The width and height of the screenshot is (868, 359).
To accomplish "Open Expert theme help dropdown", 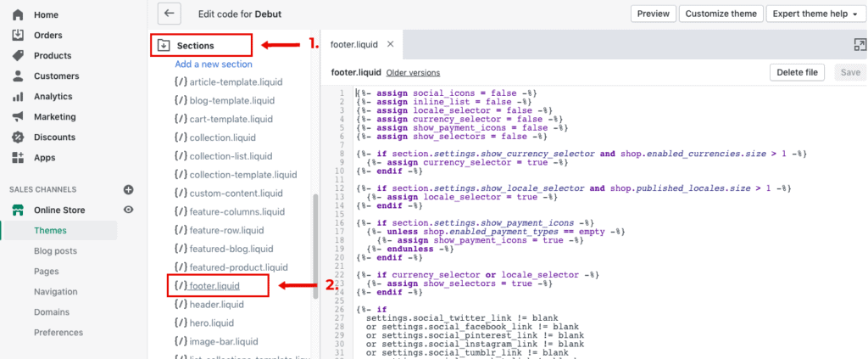I will coord(815,14).
